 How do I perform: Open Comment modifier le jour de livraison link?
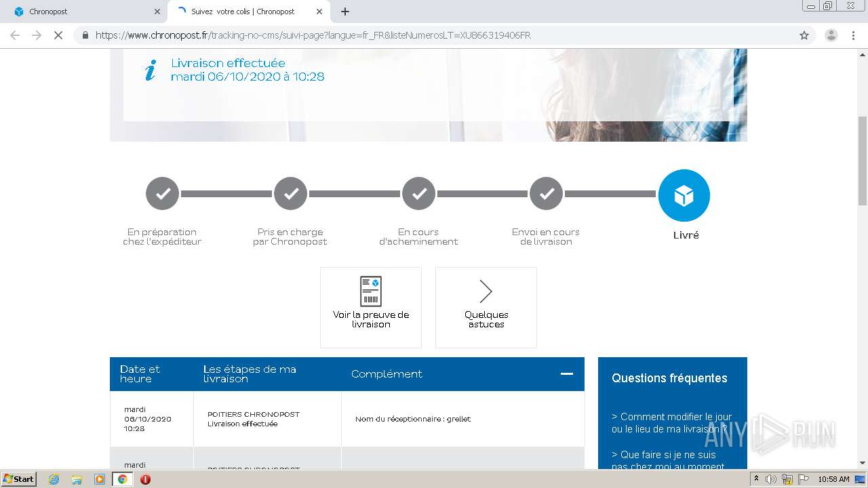coord(672,423)
